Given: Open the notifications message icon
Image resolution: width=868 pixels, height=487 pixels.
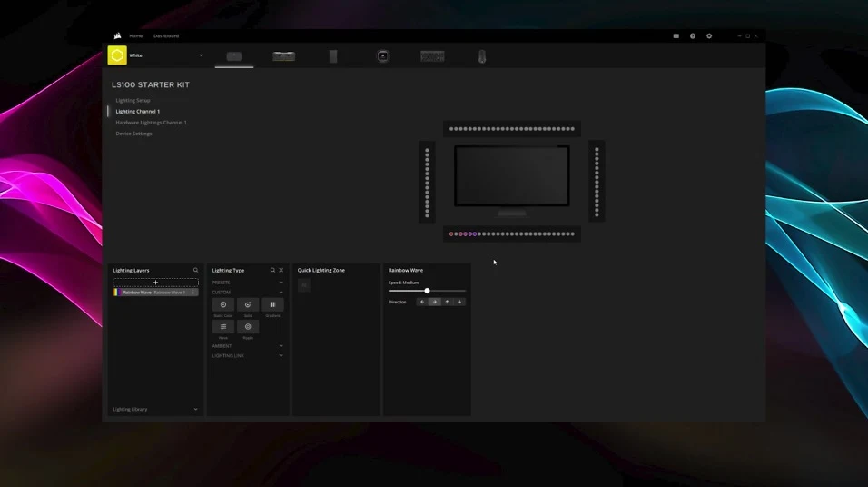Looking at the screenshot, I should tap(676, 36).
